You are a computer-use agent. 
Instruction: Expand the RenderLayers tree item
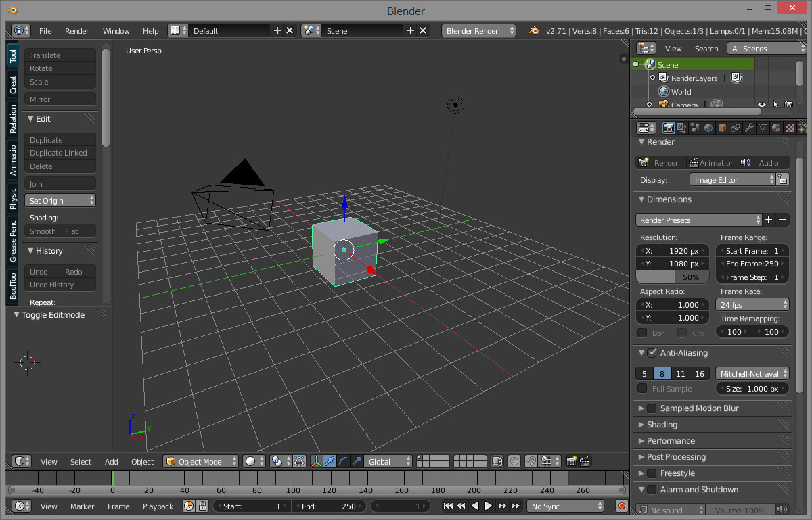pos(652,78)
